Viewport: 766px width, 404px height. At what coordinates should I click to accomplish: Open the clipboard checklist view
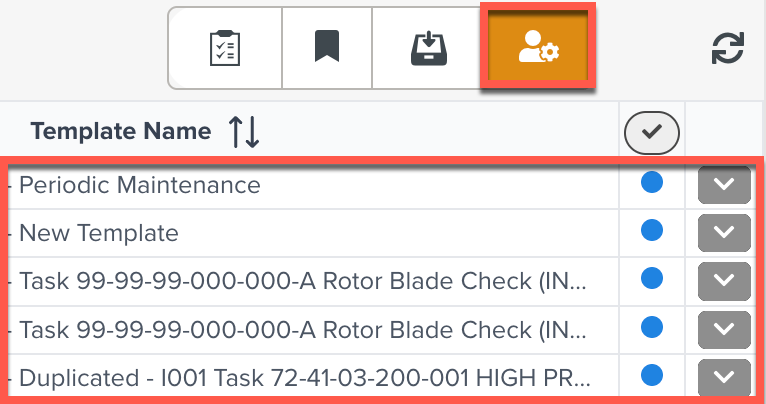coord(225,49)
